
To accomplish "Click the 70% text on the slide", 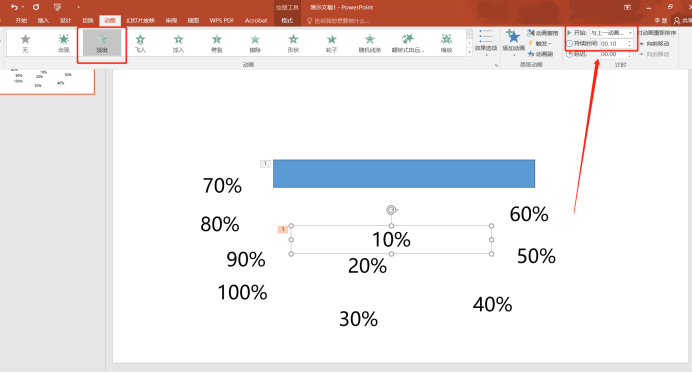I will click(x=222, y=185).
